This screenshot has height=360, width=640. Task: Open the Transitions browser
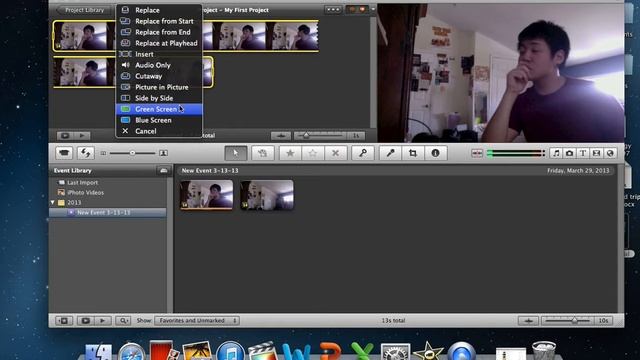click(x=596, y=153)
